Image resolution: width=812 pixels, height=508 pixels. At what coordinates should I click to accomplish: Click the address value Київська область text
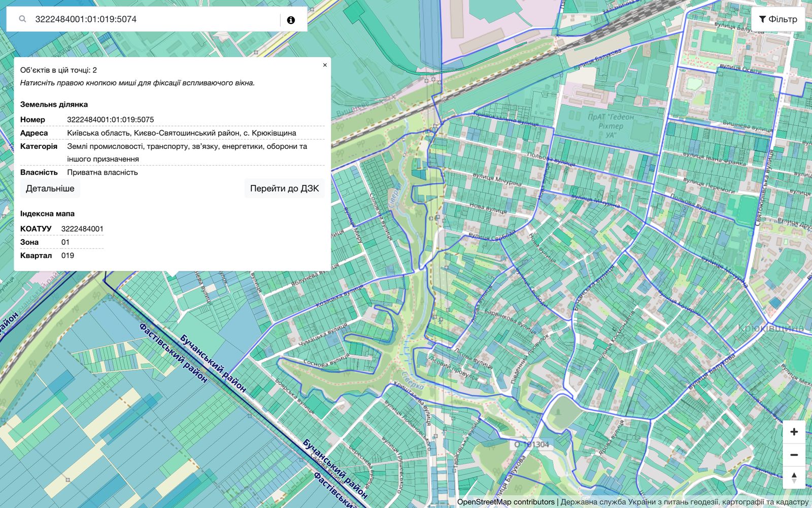coord(182,133)
